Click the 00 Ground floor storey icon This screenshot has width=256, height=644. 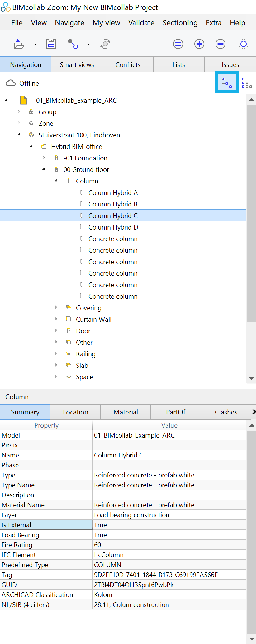tap(56, 169)
